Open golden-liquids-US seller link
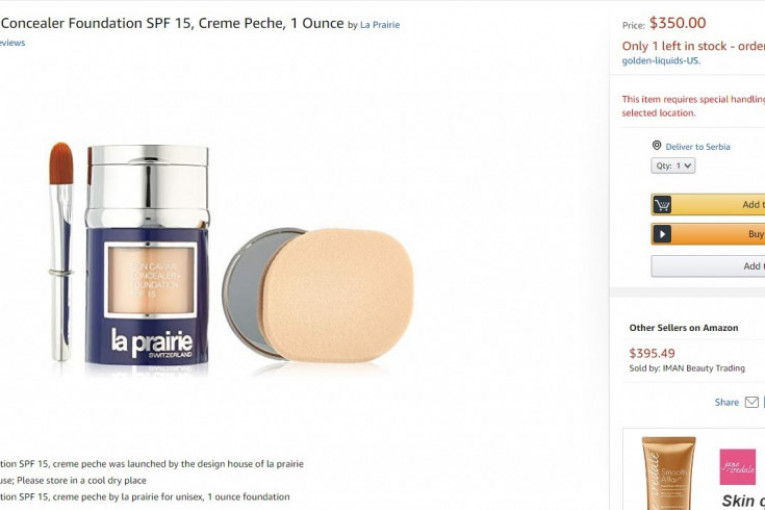The image size is (765, 510). pos(660,60)
